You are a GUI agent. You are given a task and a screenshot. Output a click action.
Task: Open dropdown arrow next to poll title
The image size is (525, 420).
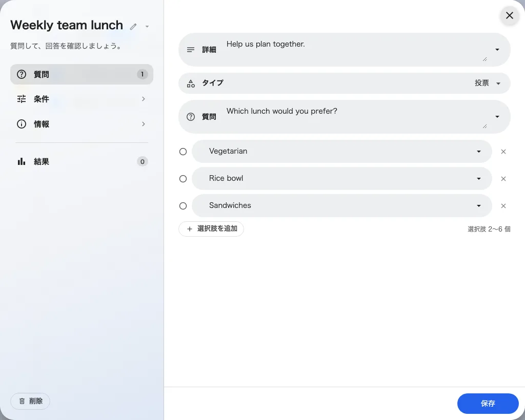tap(147, 27)
